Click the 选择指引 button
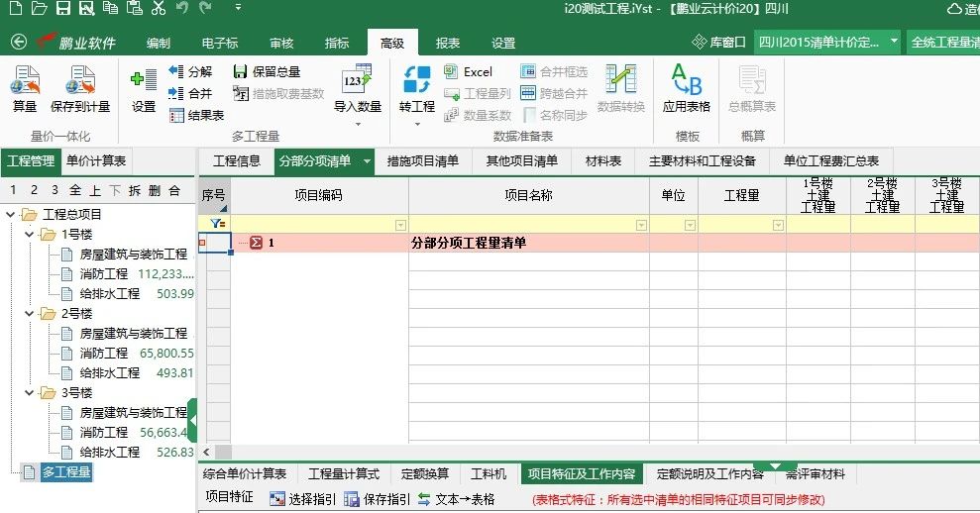 click(x=303, y=499)
